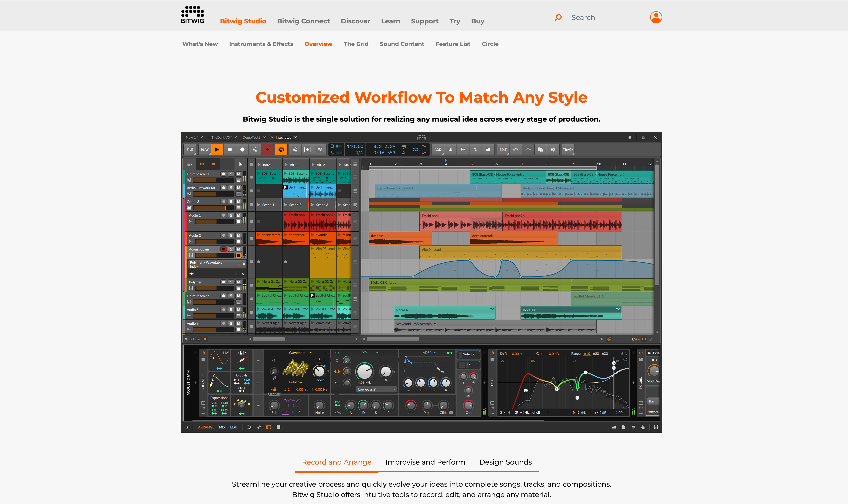Screen dimensions: 848x504
Task: Open the track view options dropdown
Action: (x=189, y=164)
